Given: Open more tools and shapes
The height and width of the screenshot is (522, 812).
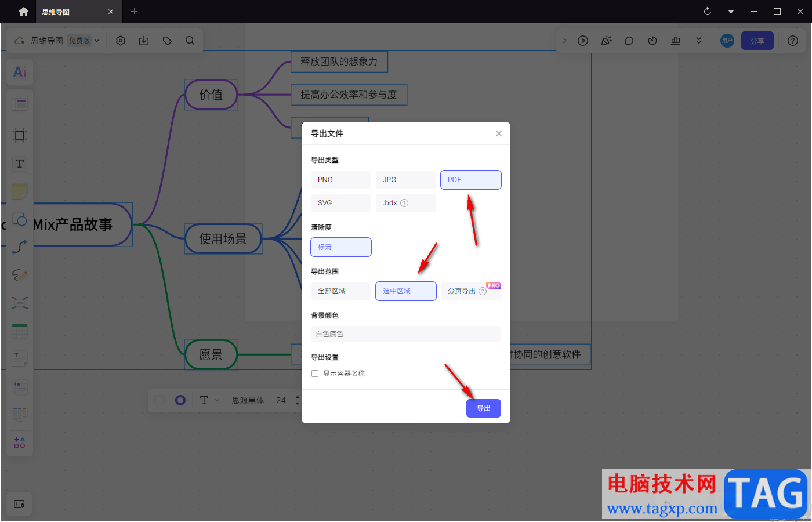Looking at the screenshot, I should pos(20,443).
